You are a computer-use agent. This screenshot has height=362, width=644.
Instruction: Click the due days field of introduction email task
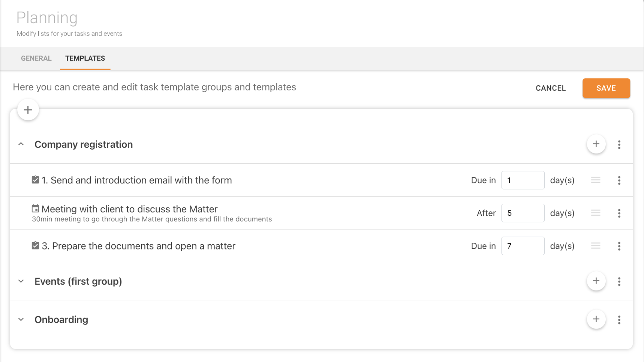pos(523,180)
